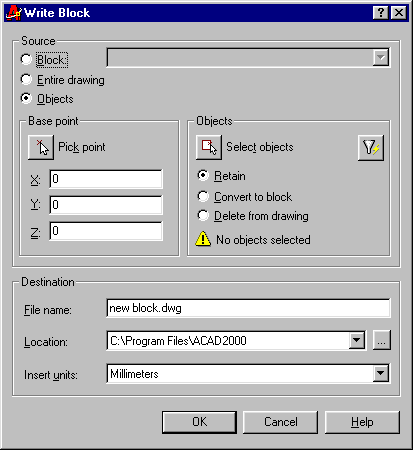Expand the Block name dropdown list
The width and height of the screenshot is (413, 450).
(x=381, y=57)
